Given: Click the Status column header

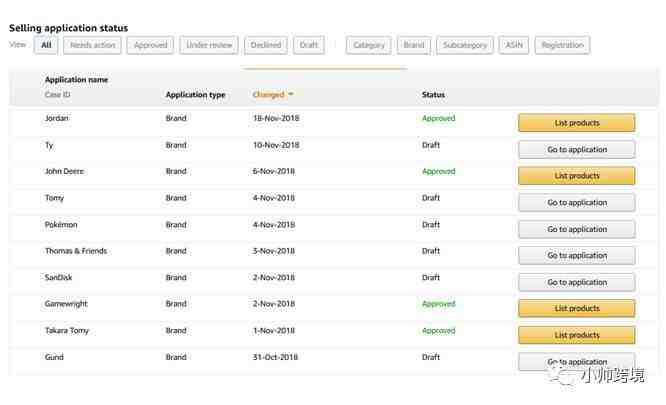Looking at the screenshot, I should pos(433,95).
